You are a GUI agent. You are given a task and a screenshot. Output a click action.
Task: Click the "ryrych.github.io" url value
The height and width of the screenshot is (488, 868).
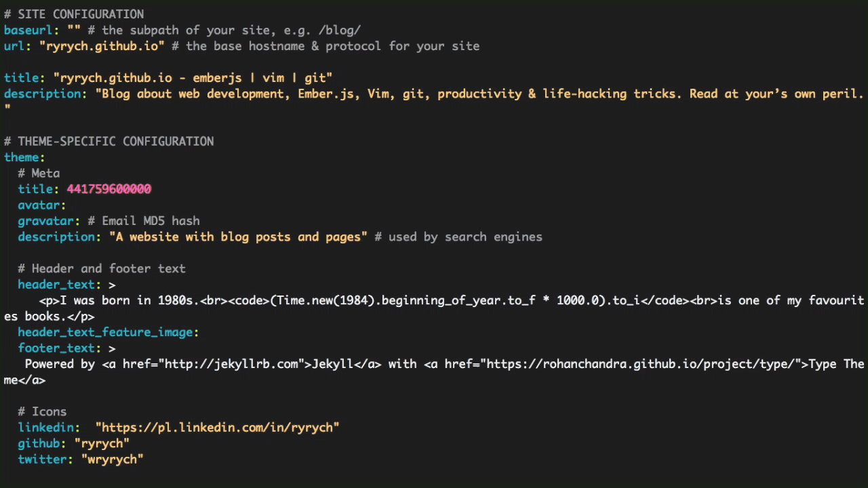point(102,46)
